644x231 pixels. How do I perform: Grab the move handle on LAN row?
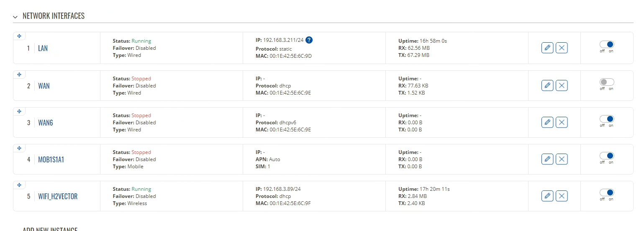(19, 36)
